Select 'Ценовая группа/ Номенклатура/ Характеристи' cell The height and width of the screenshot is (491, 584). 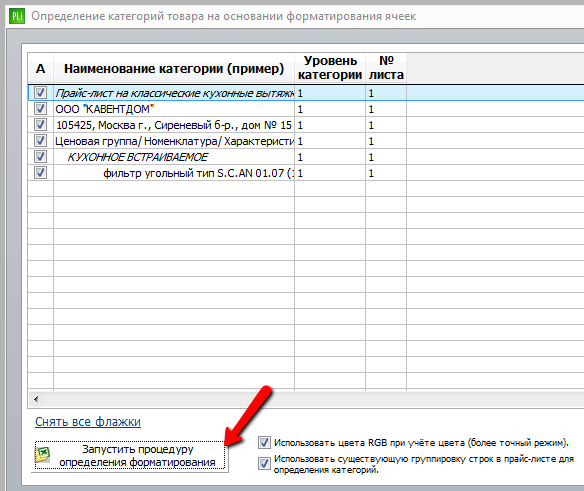[x=174, y=141]
